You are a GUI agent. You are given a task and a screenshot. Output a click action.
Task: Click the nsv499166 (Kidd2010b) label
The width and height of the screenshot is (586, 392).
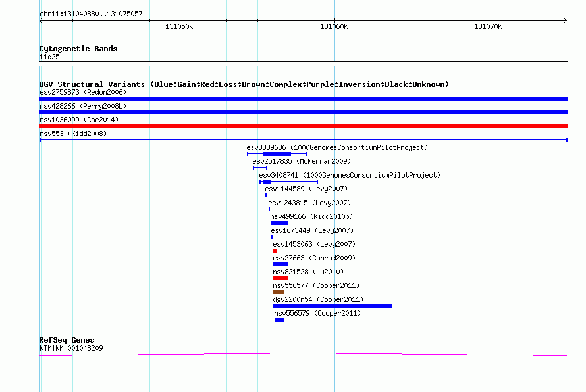point(311,216)
